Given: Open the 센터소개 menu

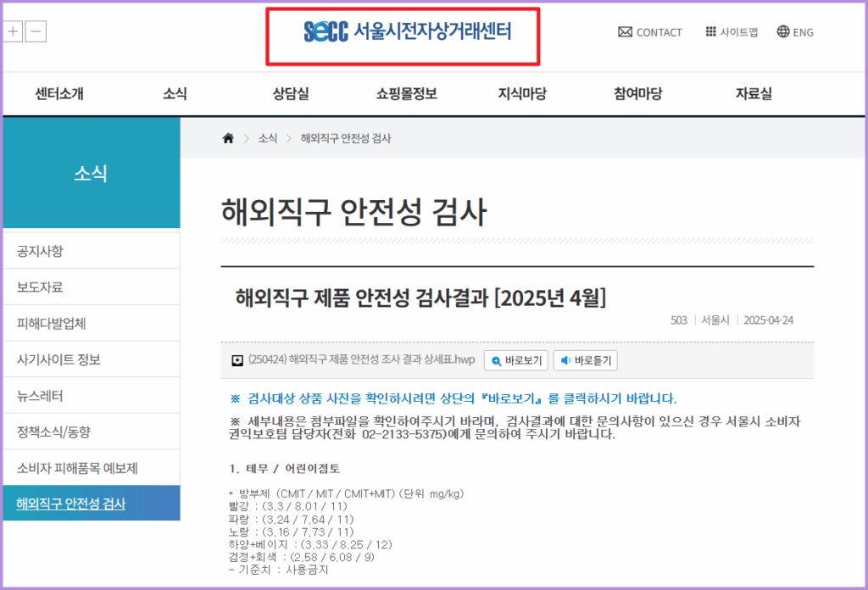Looking at the screenshot, I should tap(59, 93).
